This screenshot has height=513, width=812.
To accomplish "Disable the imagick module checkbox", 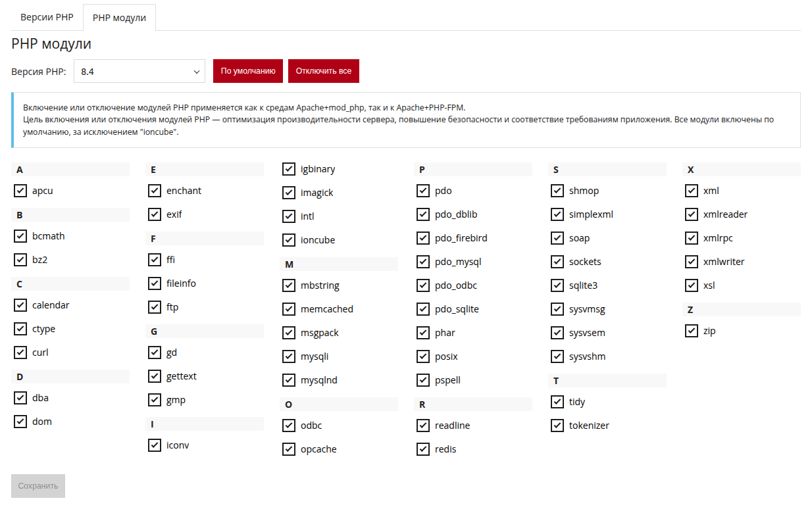I will [x=289, y=193].
